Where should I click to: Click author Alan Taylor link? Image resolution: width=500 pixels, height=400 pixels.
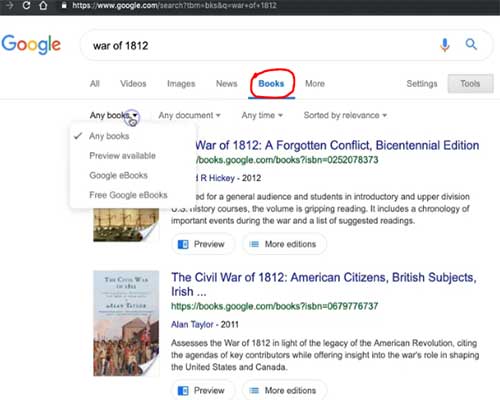coord(192,324)
